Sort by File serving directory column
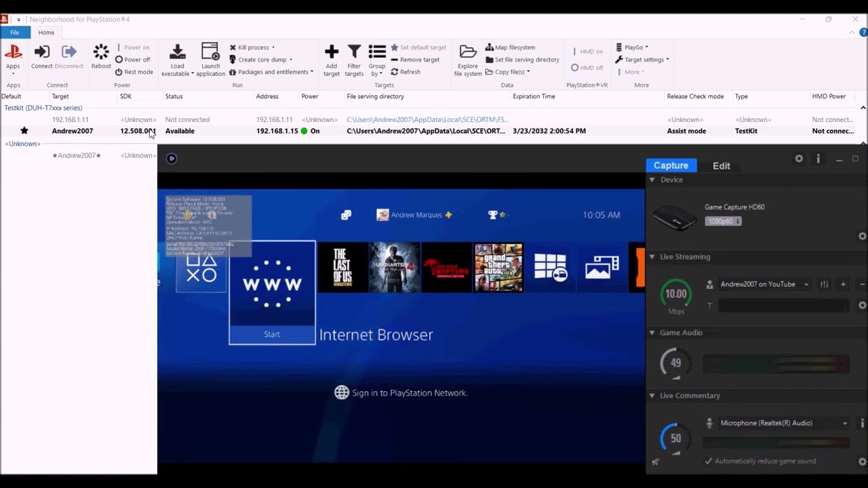The height and width of the screenshot is (488, 868). click(x=375, y=96)
